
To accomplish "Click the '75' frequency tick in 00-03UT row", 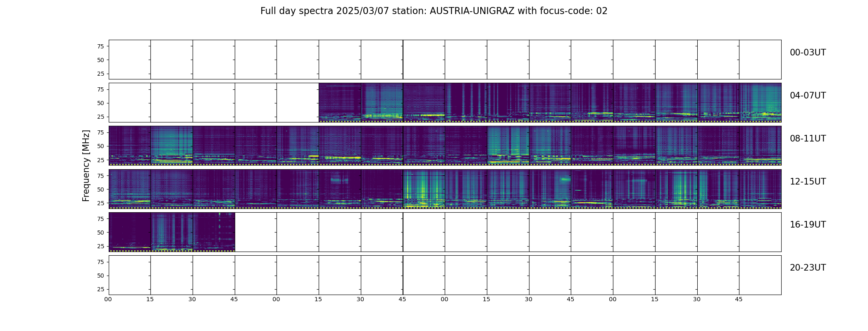I will tap(100, 46).
